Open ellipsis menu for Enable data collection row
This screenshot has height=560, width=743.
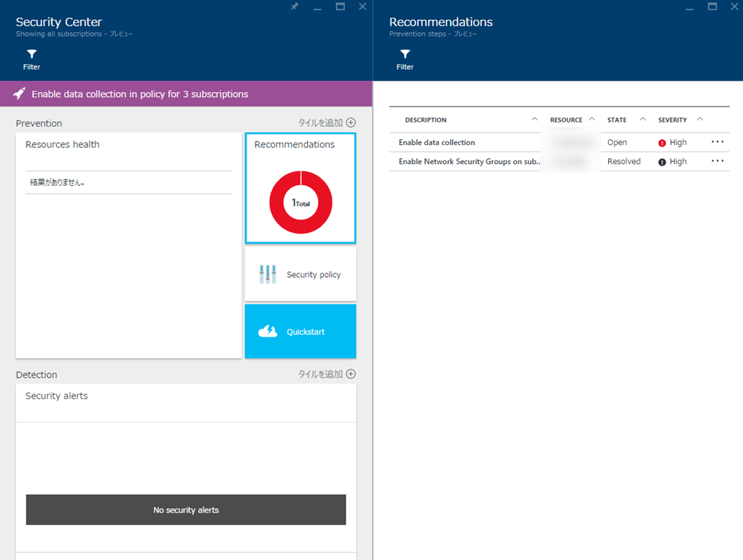click(717, 141)
